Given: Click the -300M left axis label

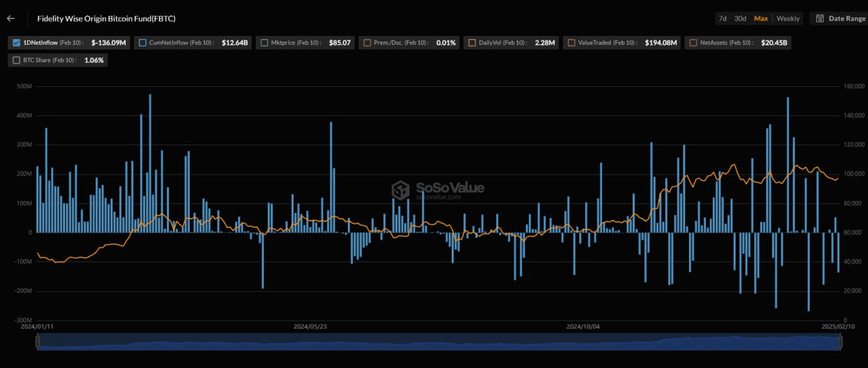Looking at the screenshot, I should [x=23, y=320].
